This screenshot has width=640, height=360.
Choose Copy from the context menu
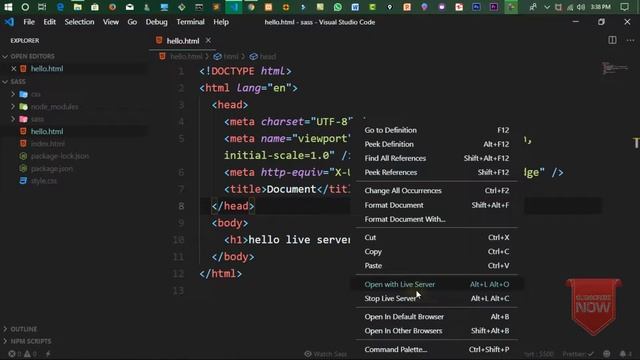(436, 252)
